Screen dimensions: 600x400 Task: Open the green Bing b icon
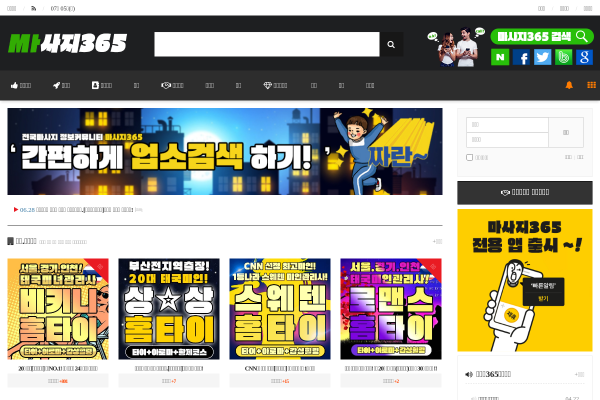point(563,57)
